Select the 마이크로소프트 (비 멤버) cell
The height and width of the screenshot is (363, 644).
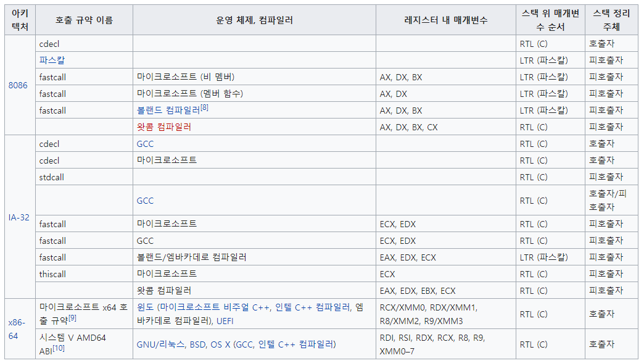[x=254, y=77]
